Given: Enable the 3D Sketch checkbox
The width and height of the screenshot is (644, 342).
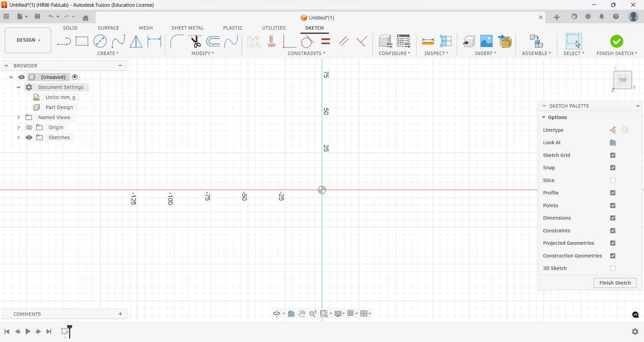Looking at the screenshot, I should 613,269.
